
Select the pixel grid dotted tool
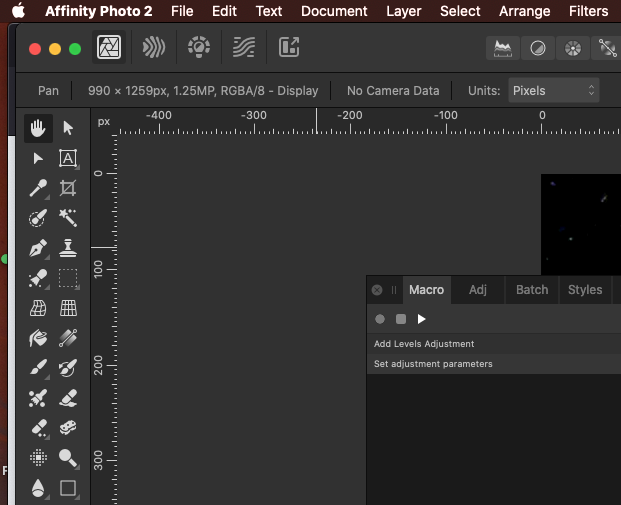38,458
